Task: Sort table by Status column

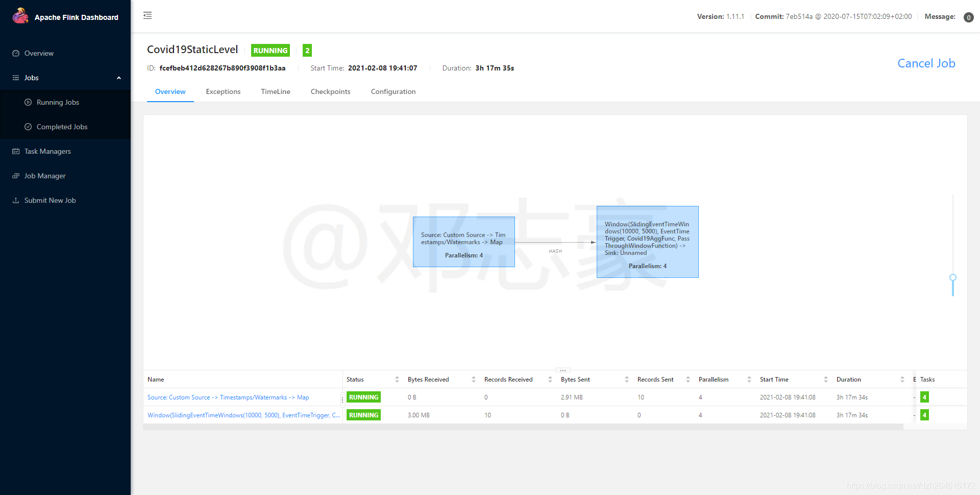Action: coord(397,380)
